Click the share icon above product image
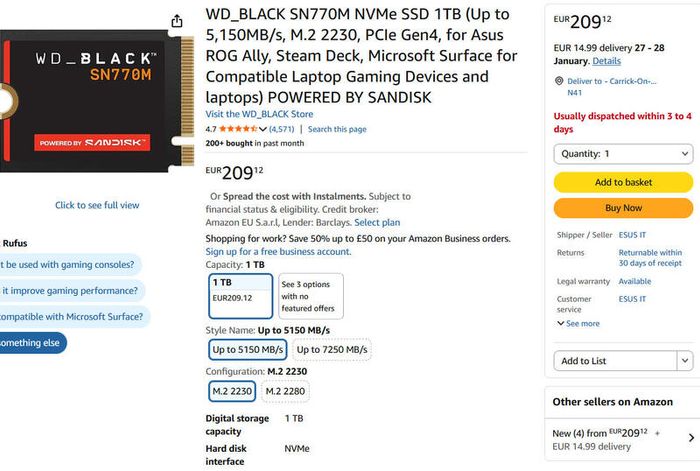This screenshot has width=700, height=471. point(177,21)
